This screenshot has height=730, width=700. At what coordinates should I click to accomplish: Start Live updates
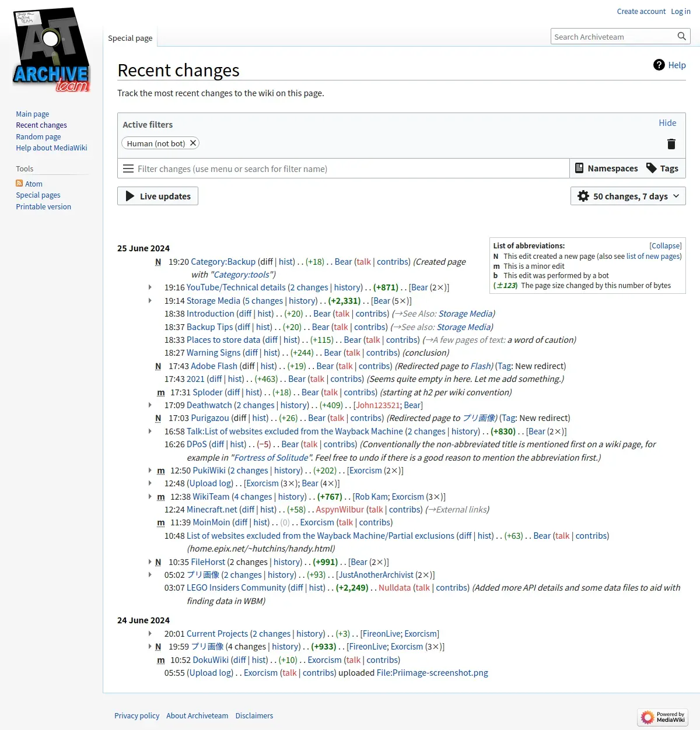click(x=158, y=196)
